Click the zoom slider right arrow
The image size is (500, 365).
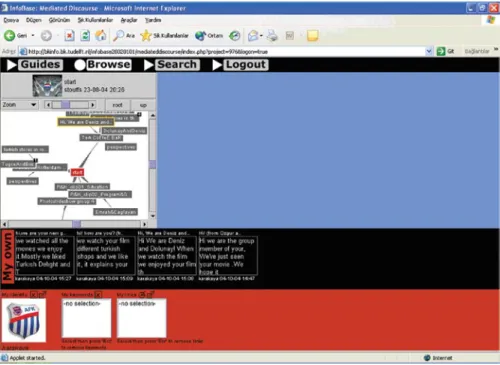[x=93, y=105]
